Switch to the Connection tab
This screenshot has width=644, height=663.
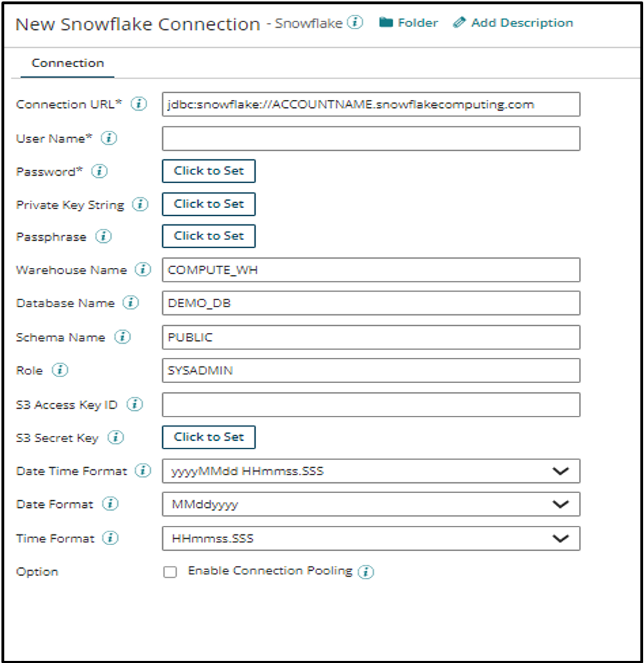67,64
